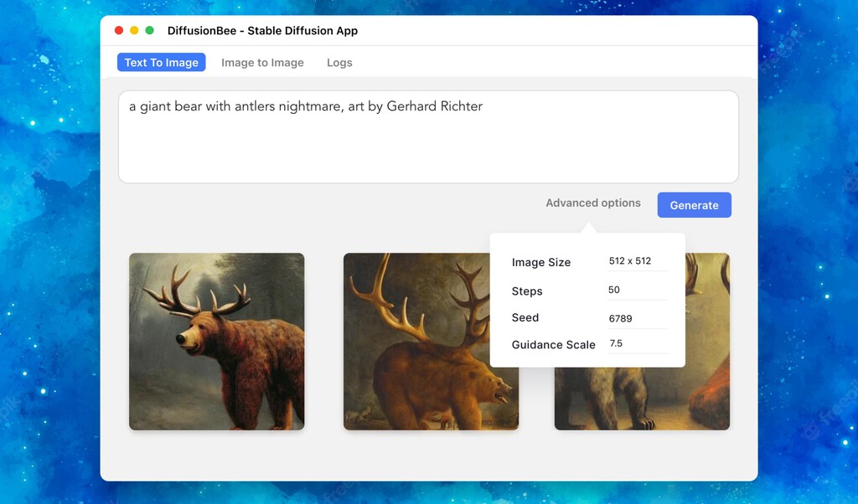The height and width of the screenshot is (504, 858).
Task: Click the Guidance Scale value field
Action: [635, 343]
